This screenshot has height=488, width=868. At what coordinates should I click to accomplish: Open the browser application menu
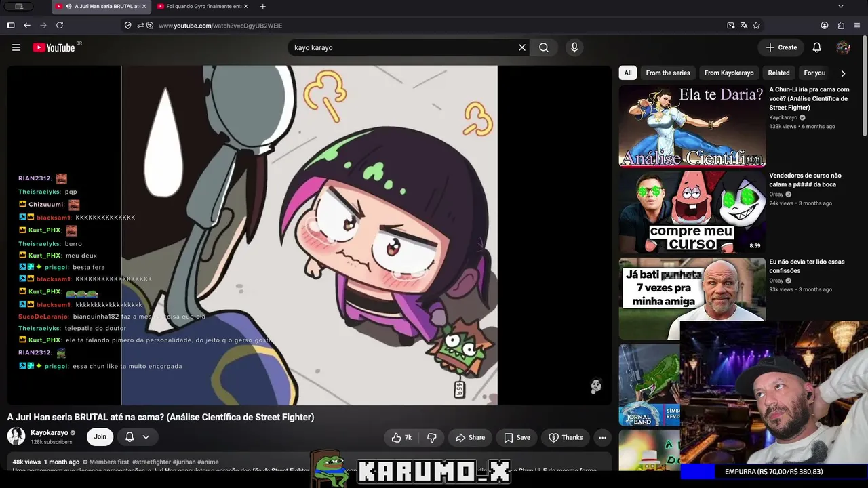(857, 25)
